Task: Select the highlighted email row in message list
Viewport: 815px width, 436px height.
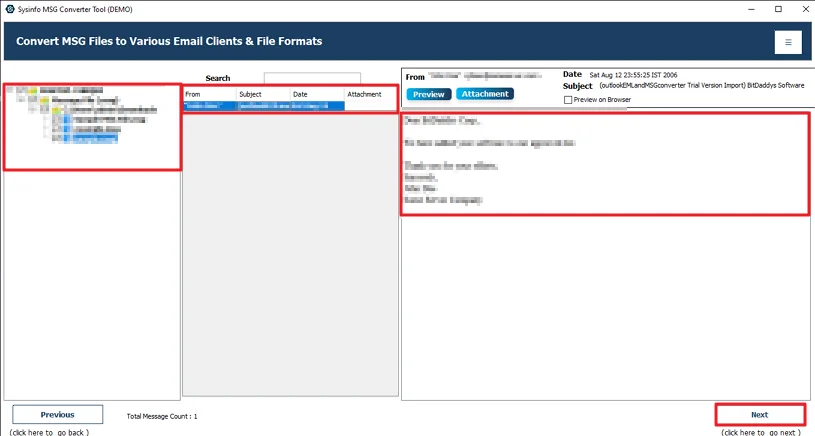Action: point(264,105)
